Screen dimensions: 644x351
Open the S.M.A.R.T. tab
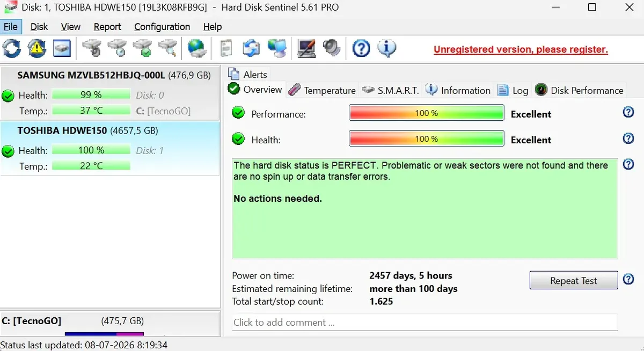pyautogui.click(x=391, y=90)
